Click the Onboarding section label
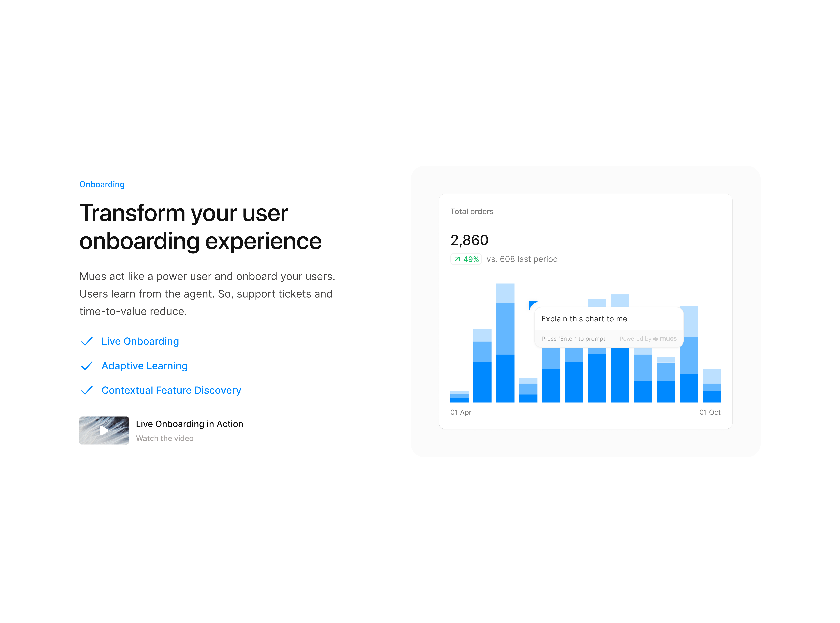840x623 pixels. tap(102, 184)
